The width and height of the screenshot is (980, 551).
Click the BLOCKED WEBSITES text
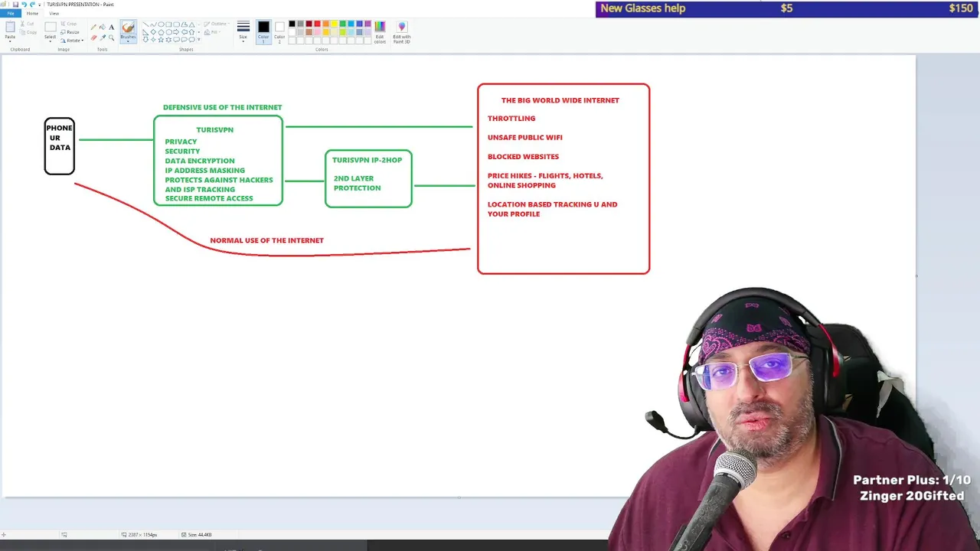point(523,157)
